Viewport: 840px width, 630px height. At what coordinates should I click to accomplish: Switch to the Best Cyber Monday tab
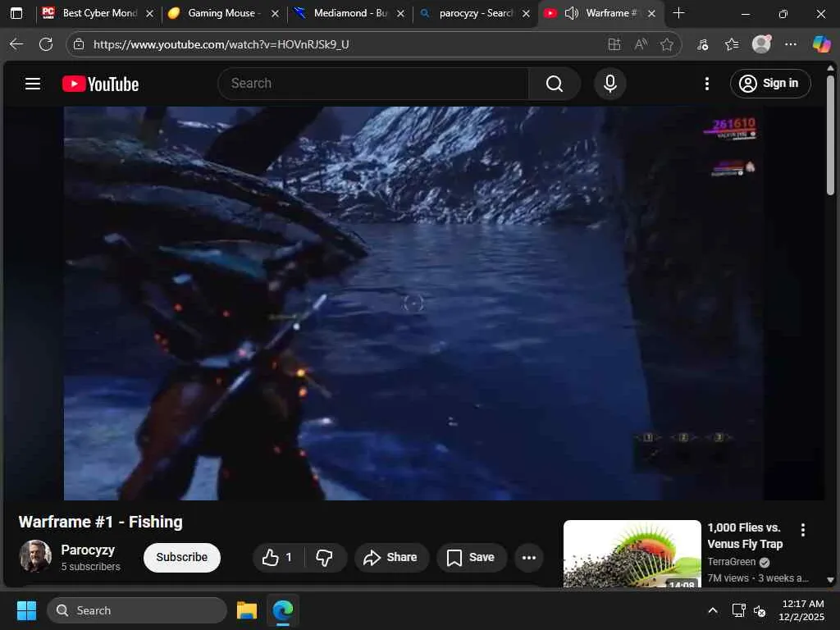98,13
